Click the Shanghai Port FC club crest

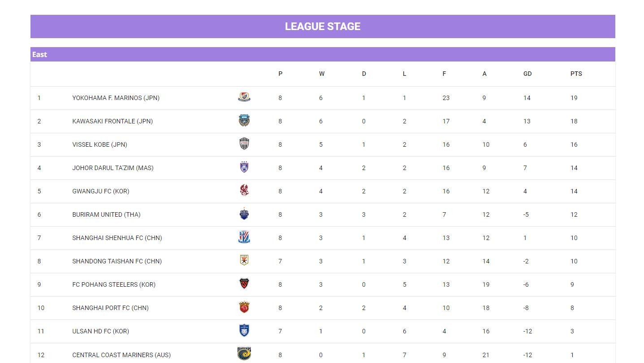[244, 307]
